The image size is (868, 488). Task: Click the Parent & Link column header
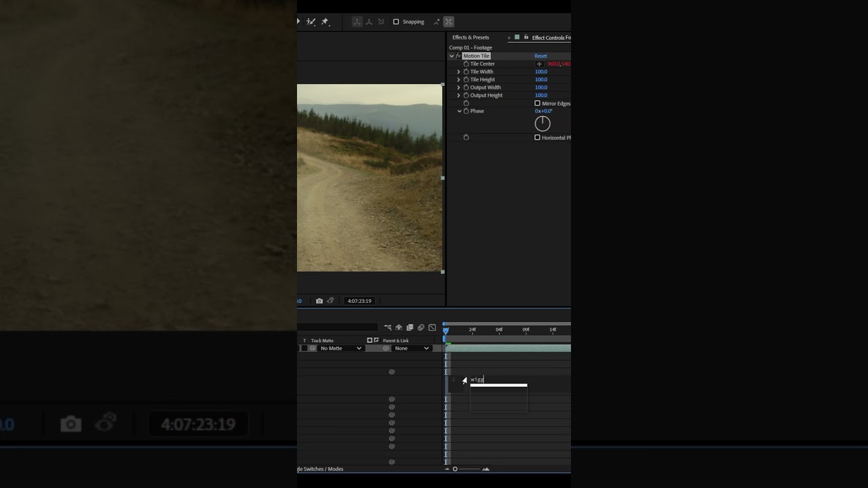point(396,341)
